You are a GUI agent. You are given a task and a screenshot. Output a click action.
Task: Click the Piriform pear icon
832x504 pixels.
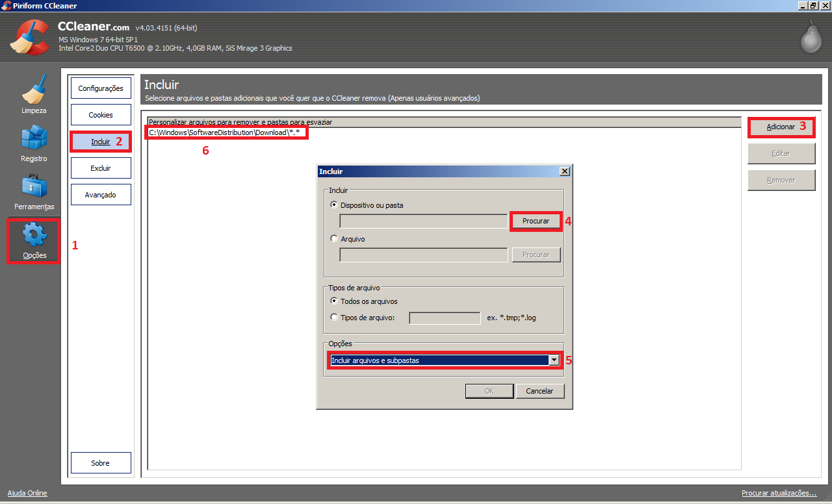[811, 38]
